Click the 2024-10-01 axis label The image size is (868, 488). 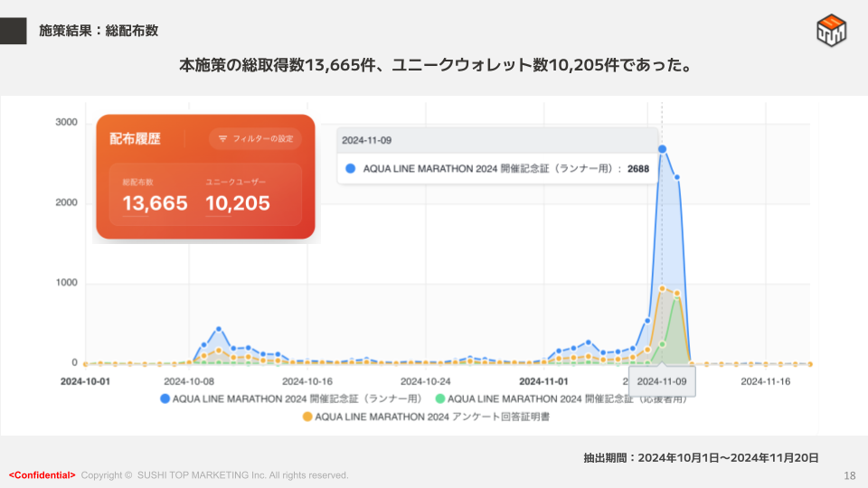pyautogui.click(x=85, y=381)
